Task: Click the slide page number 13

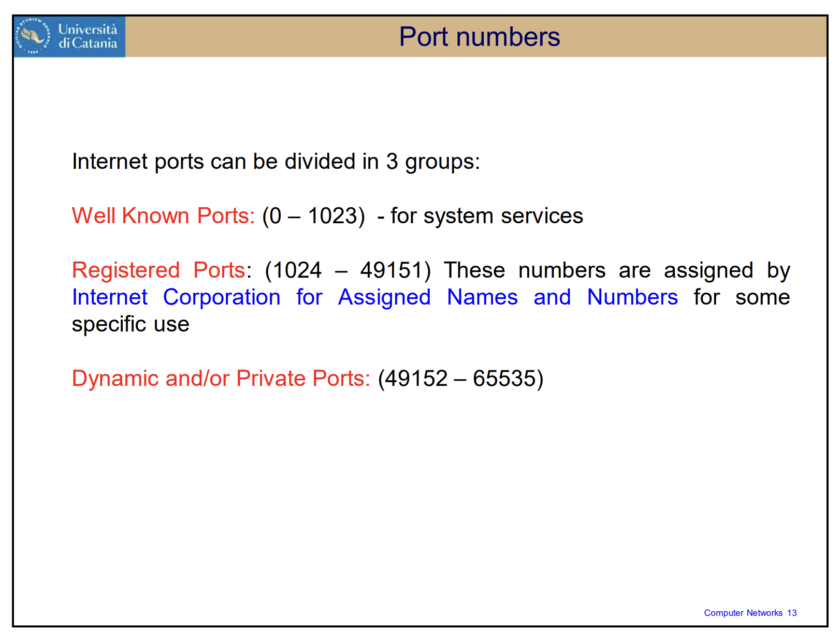Action: tap(792, 613)
